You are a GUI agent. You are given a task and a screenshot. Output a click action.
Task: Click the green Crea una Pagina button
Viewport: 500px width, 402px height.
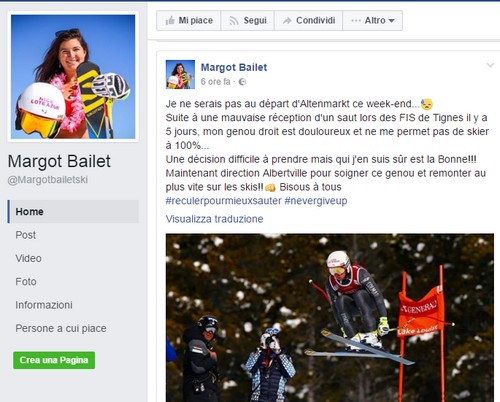(x=54, y=360)
